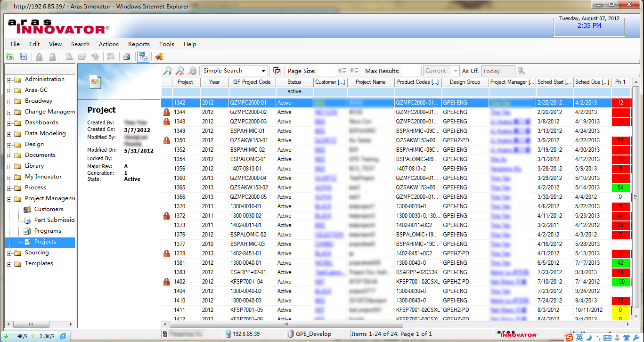The image size is (644, 342).
Task: Click the Edit (open folder) toolbar icon
Action: 82,57
